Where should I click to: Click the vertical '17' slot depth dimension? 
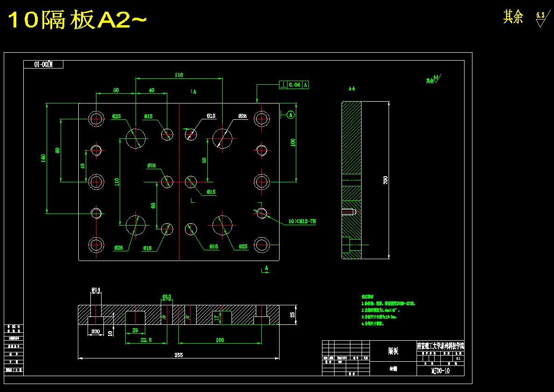point(217,318)
